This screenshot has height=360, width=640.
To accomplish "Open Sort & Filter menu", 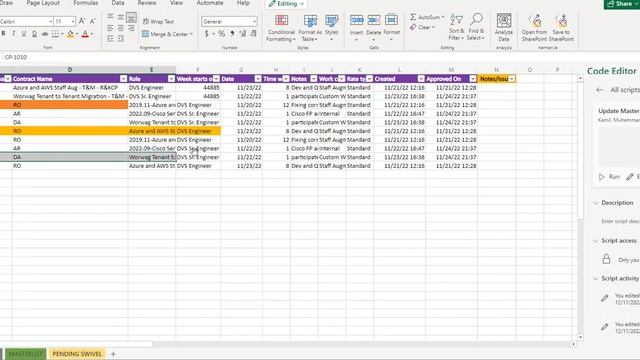I will [456, 27].
